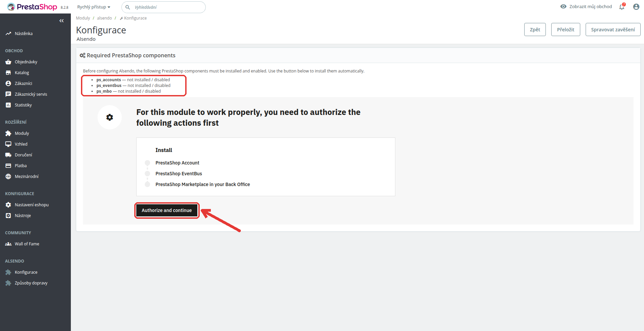Image resolution: width=644 pixels, height=331 pixels.
Task: Click the Zpět button
Action: (535, 30)
